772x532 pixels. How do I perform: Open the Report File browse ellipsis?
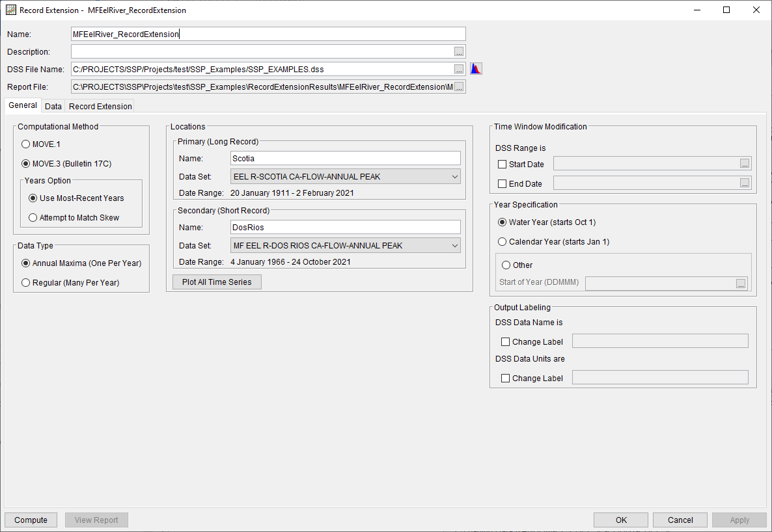pyautogui.click(x=460, y=86)
